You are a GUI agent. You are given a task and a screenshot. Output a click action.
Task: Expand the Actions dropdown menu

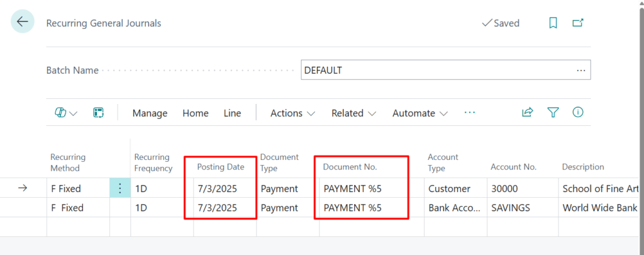[x=292, y=113]
